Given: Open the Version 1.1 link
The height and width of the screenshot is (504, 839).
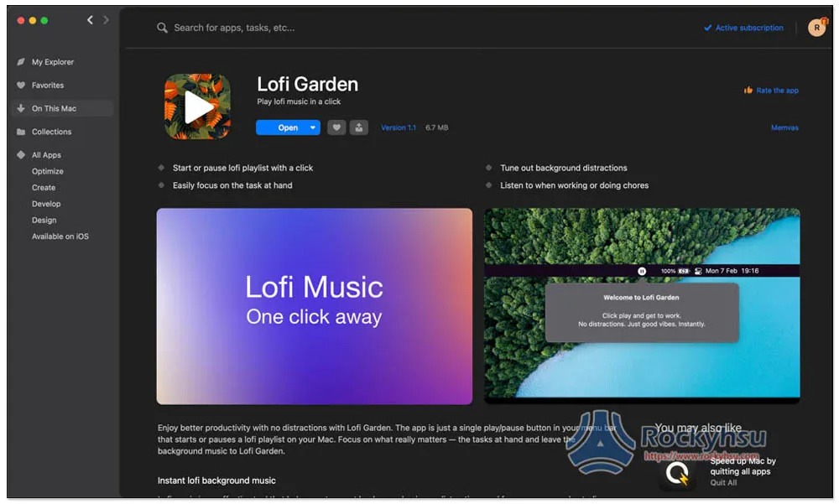Looking at the screenshot, I should point(399,127).
